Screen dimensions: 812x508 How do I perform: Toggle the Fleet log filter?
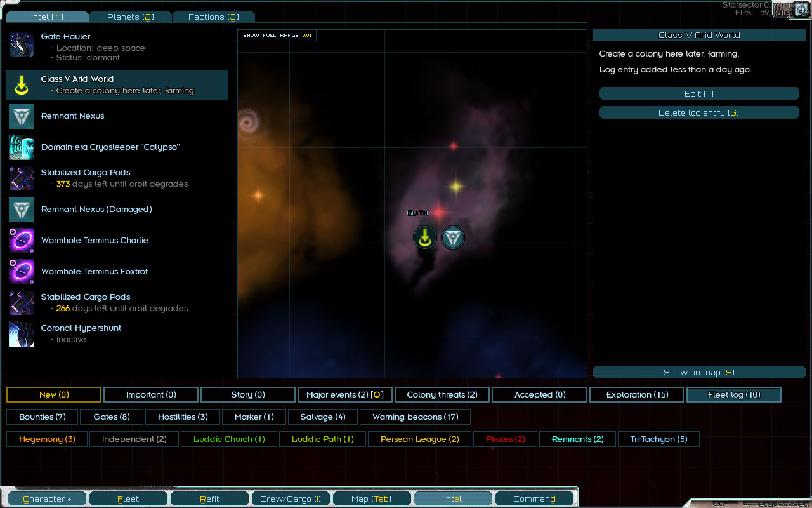click(x=733, y=395)
